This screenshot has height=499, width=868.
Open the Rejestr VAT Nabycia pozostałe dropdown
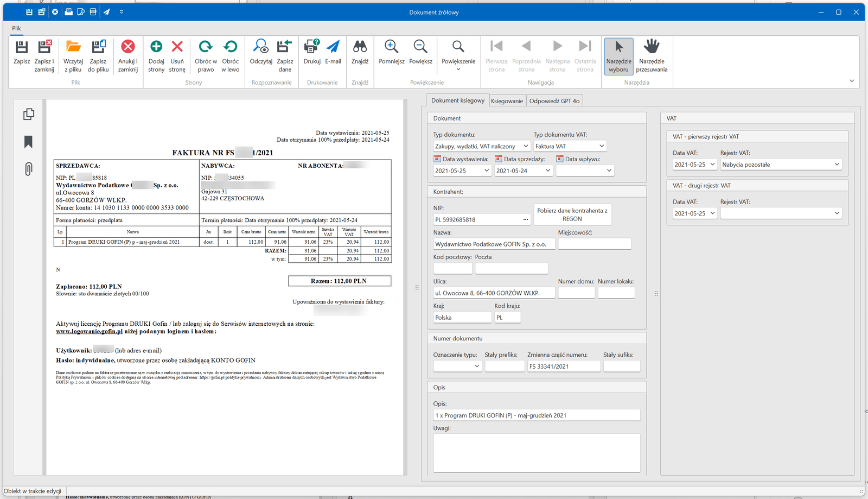click(x=837, y=165)
